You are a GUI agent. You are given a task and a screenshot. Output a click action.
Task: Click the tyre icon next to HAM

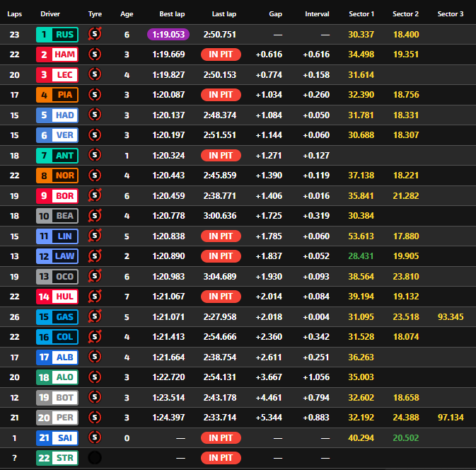(x=95, y=55)
